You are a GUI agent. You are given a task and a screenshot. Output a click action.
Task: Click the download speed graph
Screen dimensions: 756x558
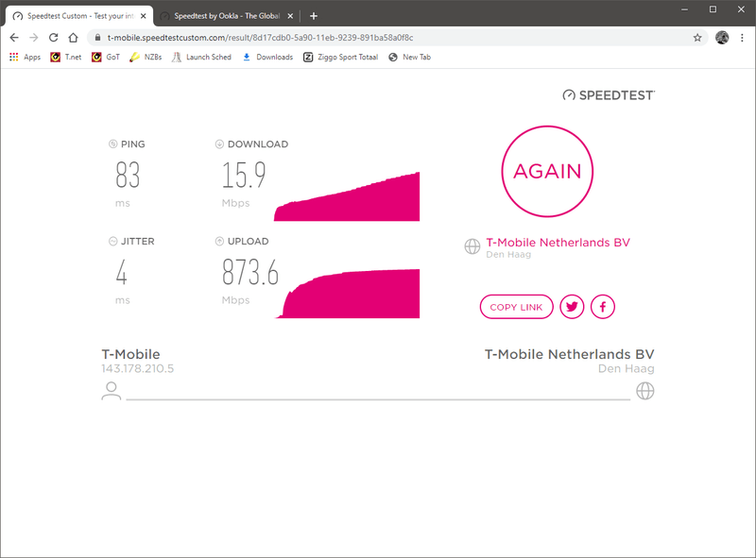(347, 196)
